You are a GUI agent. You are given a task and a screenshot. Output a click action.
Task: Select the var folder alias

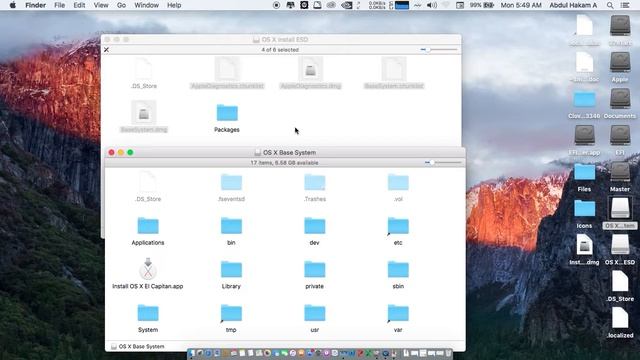click(398, 313)
